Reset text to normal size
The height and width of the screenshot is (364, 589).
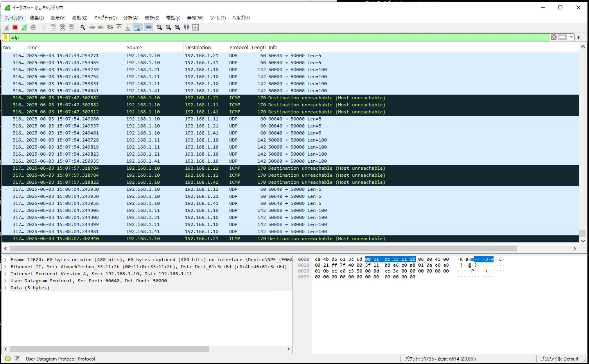pos(178,27)
